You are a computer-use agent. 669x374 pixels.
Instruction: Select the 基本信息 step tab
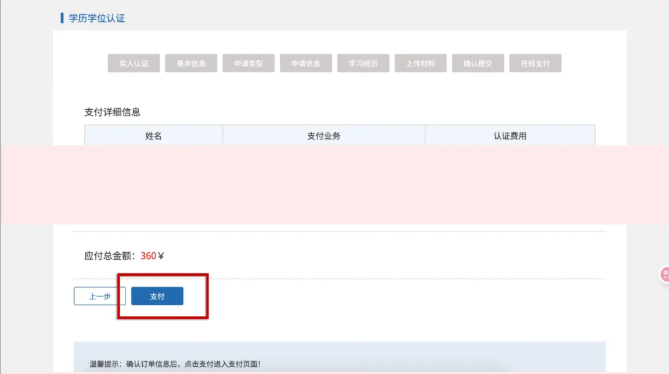[x=191, y=63]
